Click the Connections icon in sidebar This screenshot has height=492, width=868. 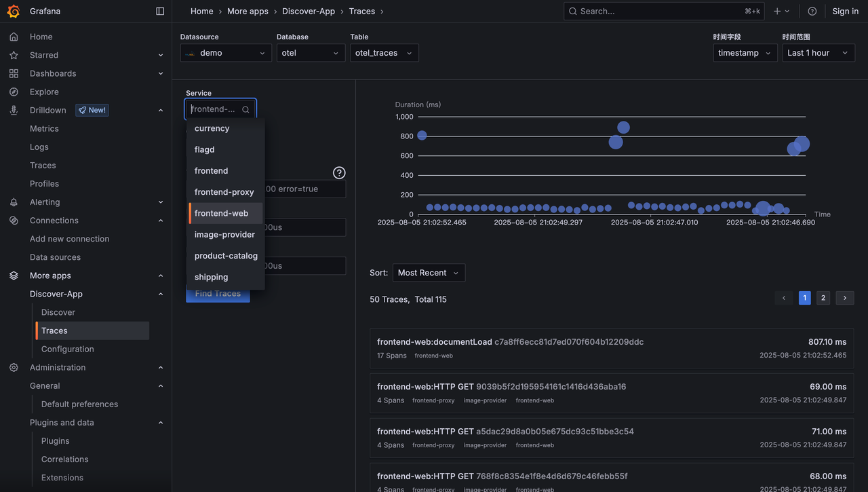(14, 221)
